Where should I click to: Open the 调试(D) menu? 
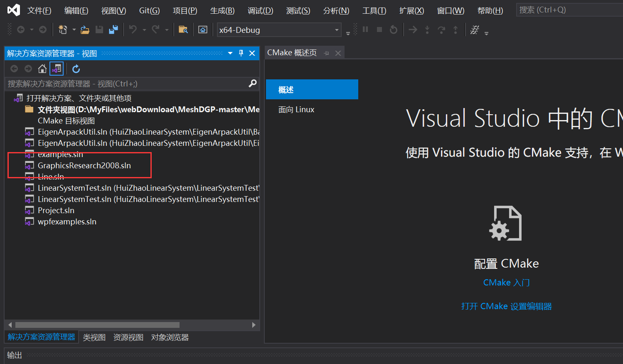pos(260,10)
